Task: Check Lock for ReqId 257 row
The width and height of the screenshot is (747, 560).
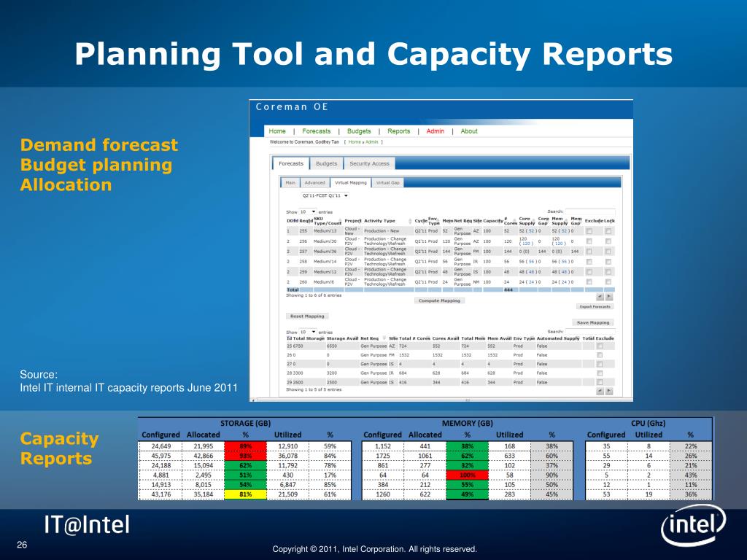Action: coord(608,251)
